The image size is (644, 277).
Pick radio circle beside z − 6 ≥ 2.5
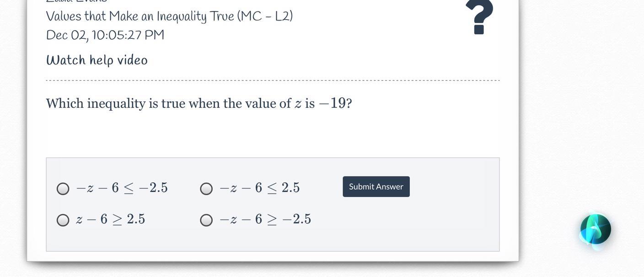pyautogui.click(x=63, y=220)
